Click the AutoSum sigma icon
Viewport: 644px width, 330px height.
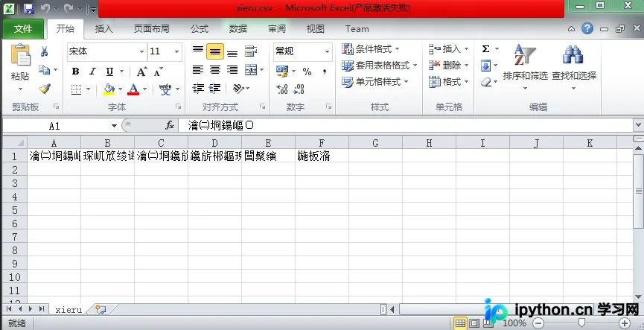tap(485, 49)
